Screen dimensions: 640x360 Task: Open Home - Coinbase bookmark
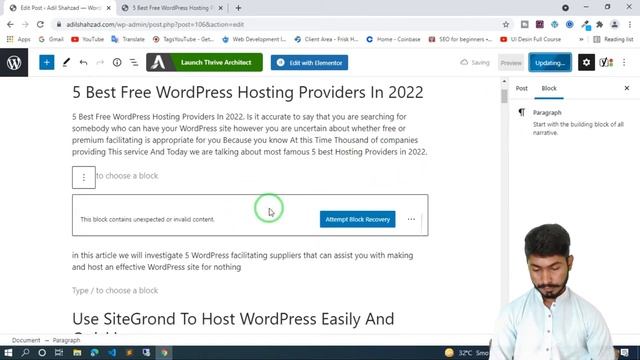click(393, 39)
